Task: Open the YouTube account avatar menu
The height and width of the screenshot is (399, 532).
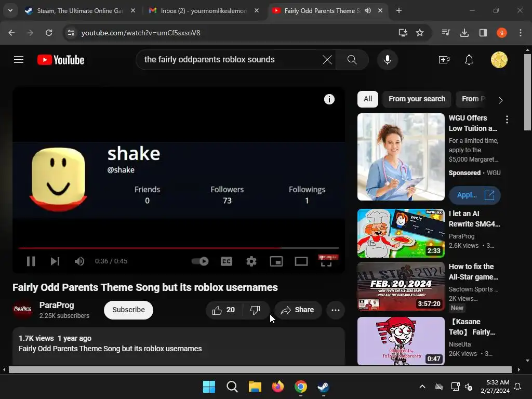Action: 499,60
